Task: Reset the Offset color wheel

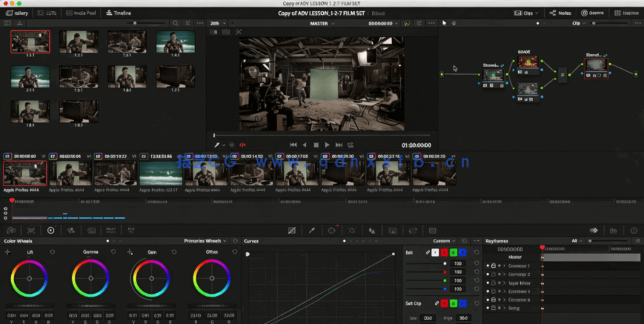Action: click(x=235, y=252)
